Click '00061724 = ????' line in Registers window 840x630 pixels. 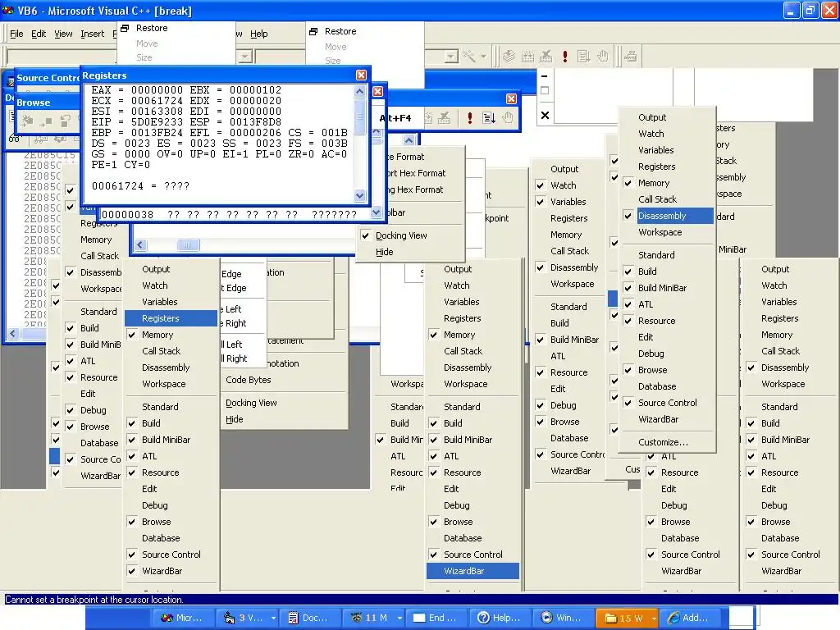[x=140, y=186]
